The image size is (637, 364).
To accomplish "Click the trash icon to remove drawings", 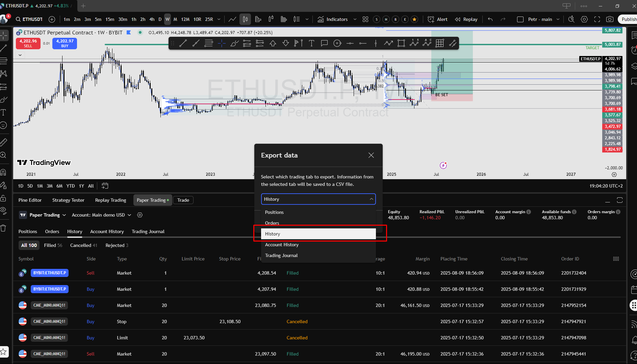I will [3, 228].
